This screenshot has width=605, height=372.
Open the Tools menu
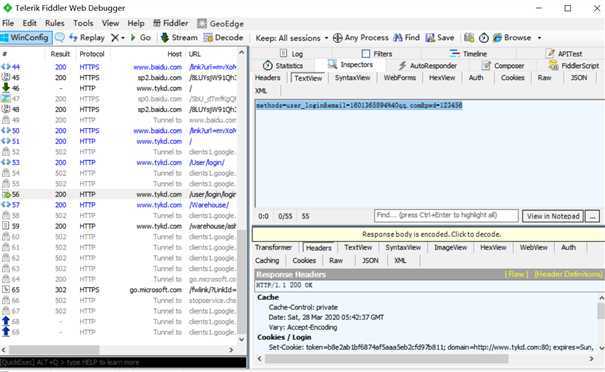point(83,23)
